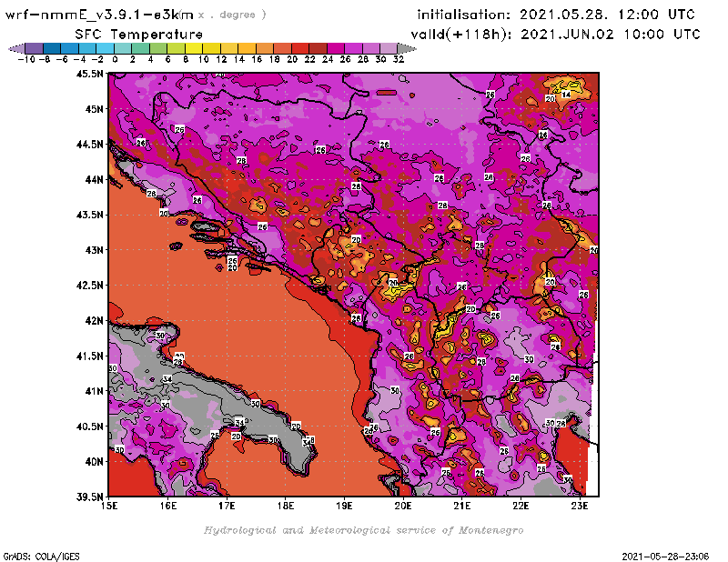Select the dark red swatch between 22 and 24
The height and width of the screenshot is (562, 728).
click(318, 48)
